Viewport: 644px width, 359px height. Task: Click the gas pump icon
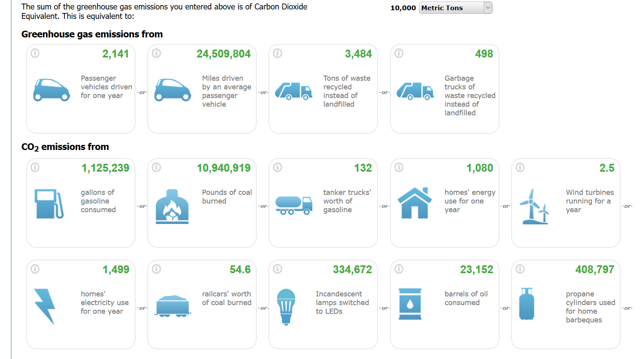coord(49,204)
